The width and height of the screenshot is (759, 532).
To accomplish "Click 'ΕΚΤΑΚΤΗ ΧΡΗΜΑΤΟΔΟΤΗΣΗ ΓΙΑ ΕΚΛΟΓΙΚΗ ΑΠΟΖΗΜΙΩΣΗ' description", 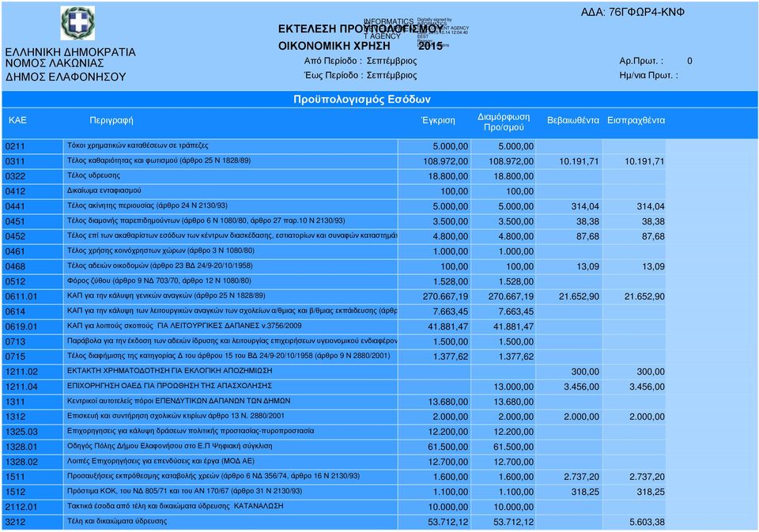I will (x=169, y=370).
